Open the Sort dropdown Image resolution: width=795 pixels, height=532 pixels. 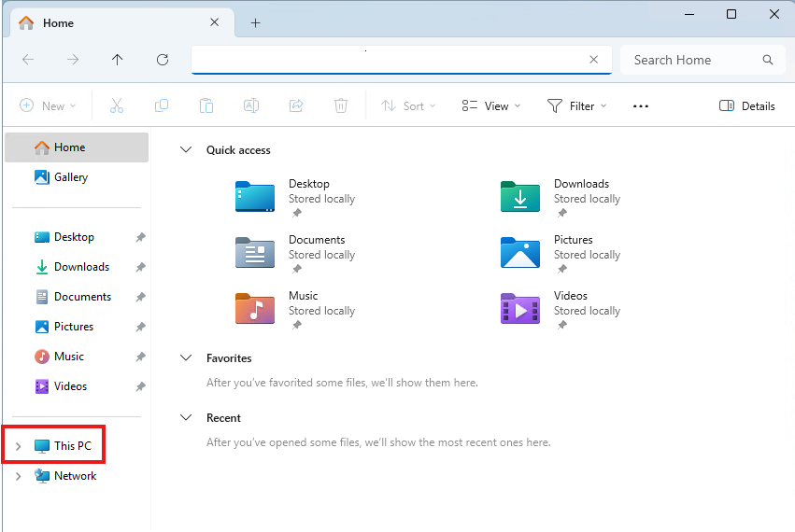(408, 105)
